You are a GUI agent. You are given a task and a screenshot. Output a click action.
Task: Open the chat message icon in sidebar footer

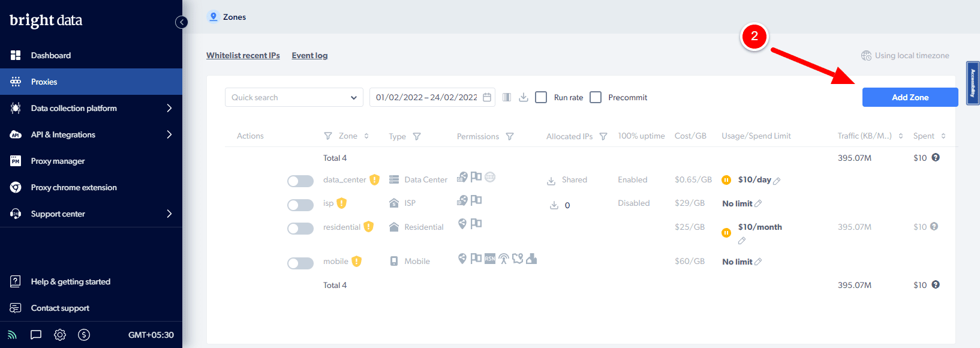[36, 335]
